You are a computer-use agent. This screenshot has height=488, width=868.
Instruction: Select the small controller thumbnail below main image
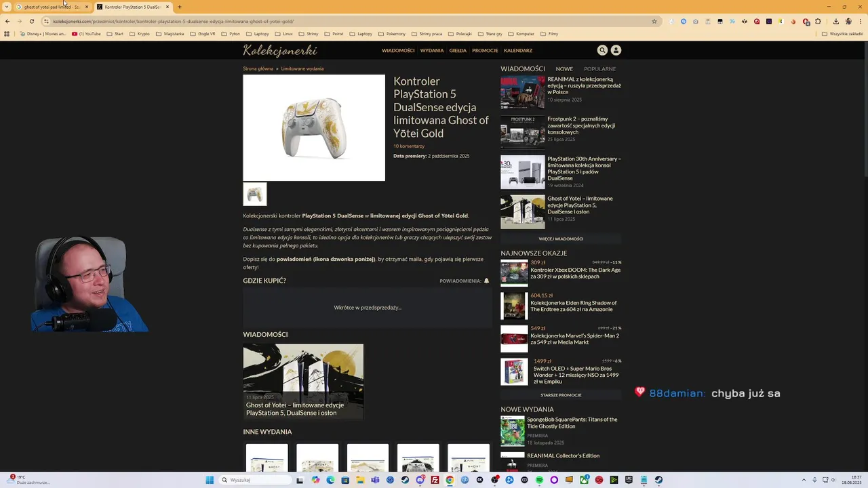[x=255, y=195]
